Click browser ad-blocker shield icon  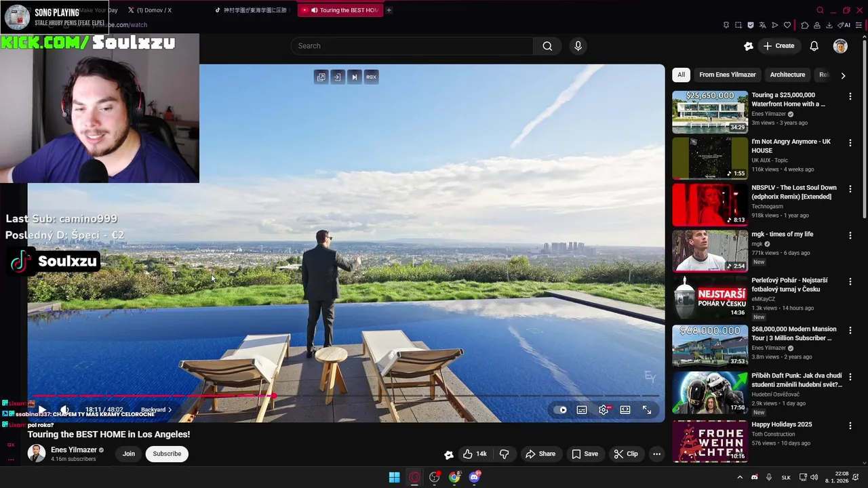[751, 25]
